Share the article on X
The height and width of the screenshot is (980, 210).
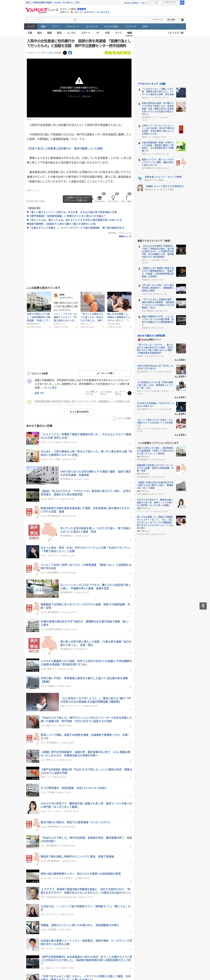65,53
